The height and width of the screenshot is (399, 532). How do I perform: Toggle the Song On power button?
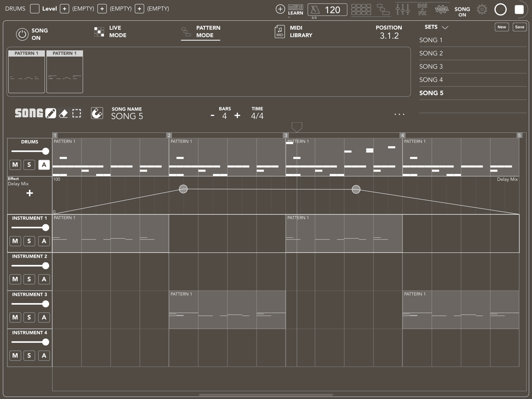[22, 34]
